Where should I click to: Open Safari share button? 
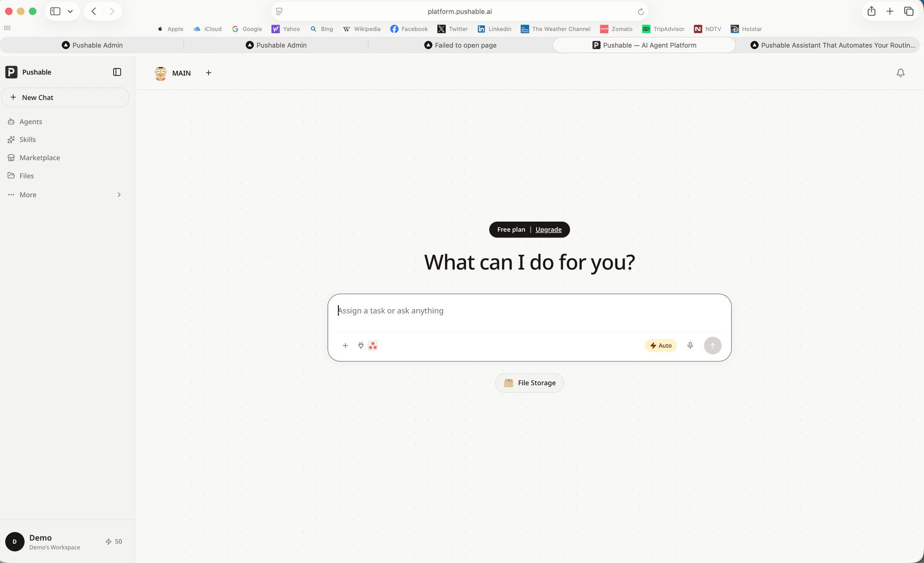pyautogui.click(x=872, y=11)
